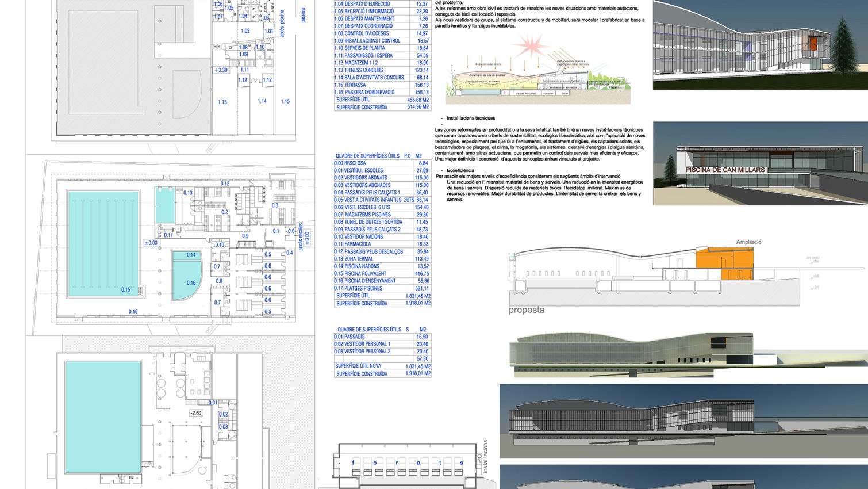868x489 pixels.
Task: Click the subtotal value '57,30'
Action: [x=423, y=359]
